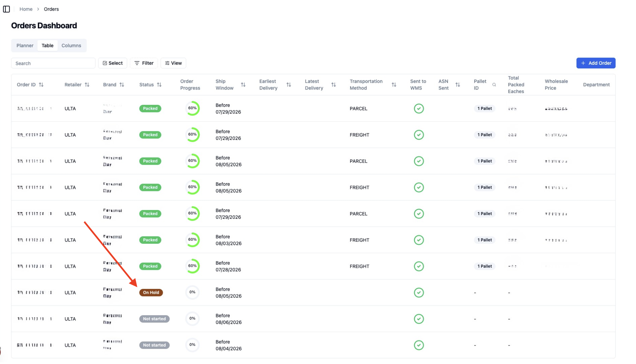Viewport: 636px width, 364px height.
Task: Click Sent to WMS checkmark for On Hold order
Action: 419,293
